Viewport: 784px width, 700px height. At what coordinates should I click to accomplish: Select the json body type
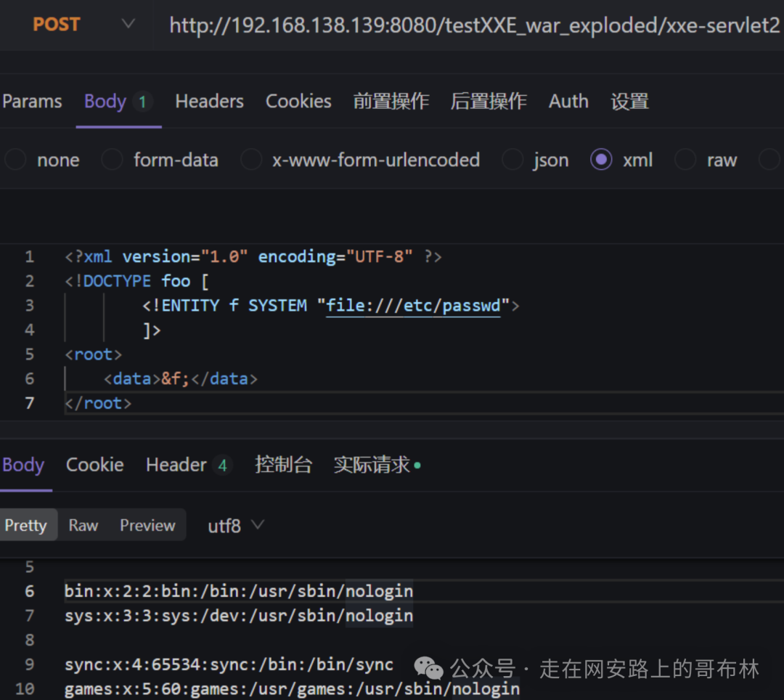tap(536, 160)
